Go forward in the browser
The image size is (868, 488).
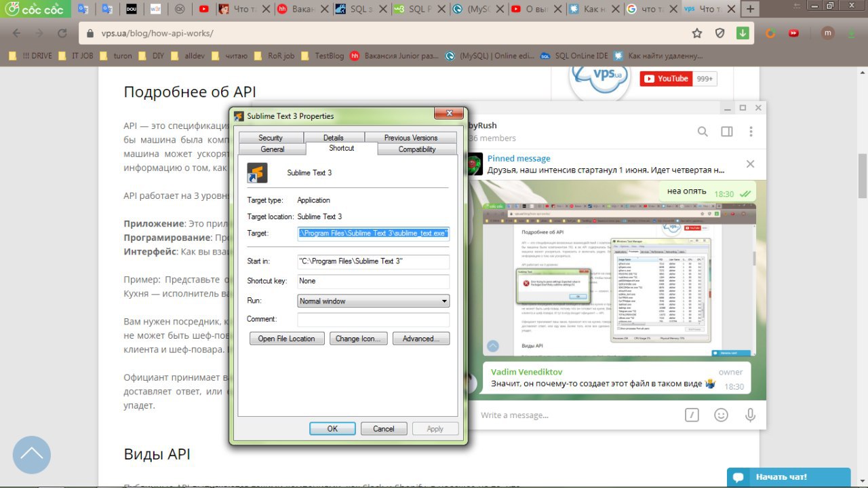[x=39, y=33]
